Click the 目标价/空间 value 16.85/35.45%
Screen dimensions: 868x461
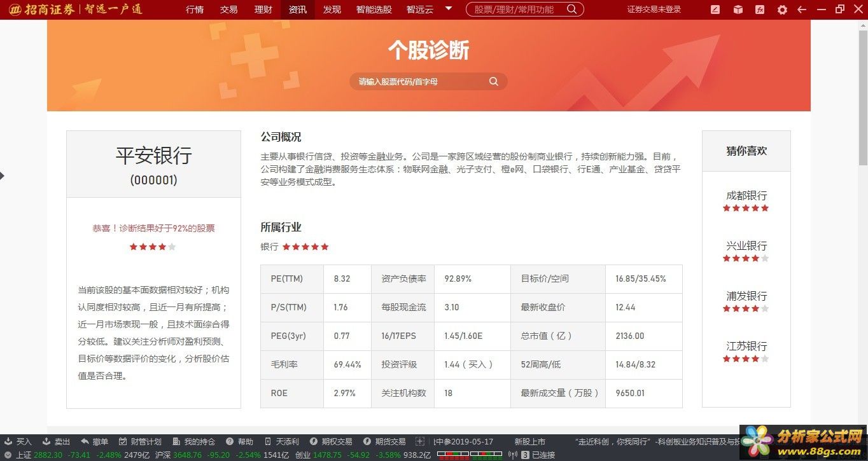click(641, 279)
